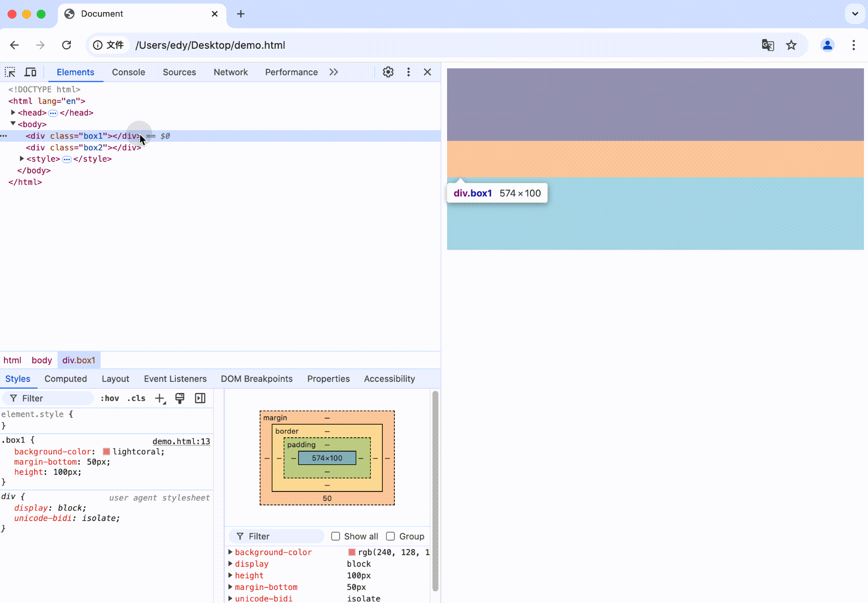Switch to the Computed tab
The height and width of the screenshot is (603, 868).
66,379
